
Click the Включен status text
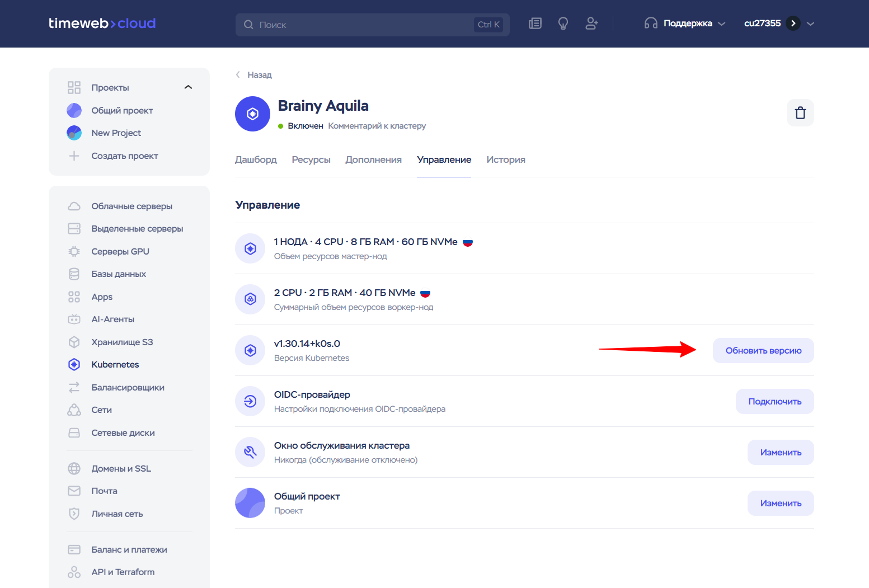(x=306, y=126)
